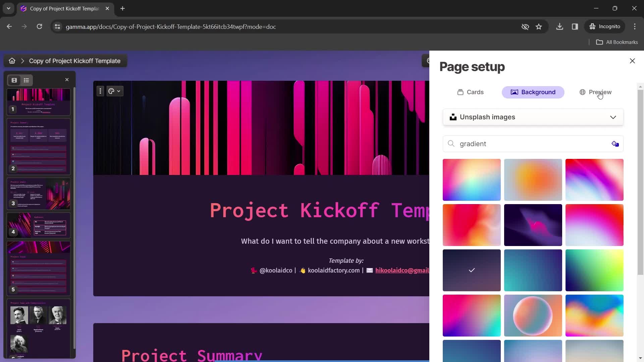Open Chrome three-dot menu

635,26
